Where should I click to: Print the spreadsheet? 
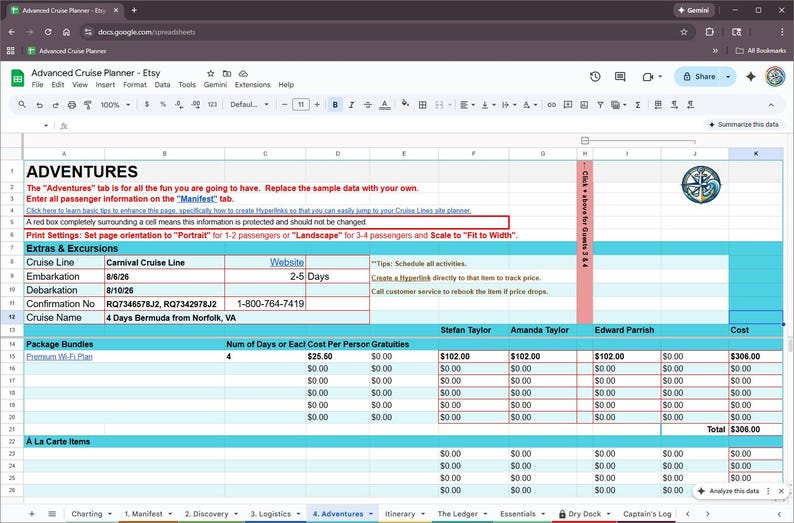(72, 105)
